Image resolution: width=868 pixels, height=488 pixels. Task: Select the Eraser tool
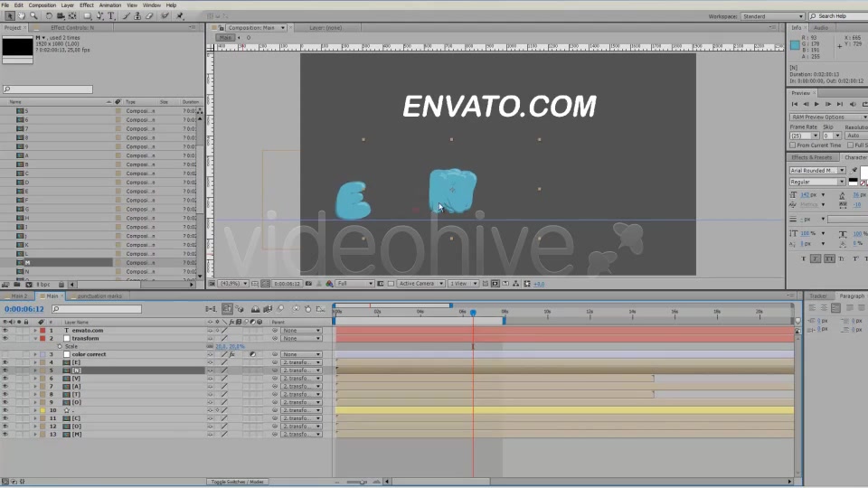pos(149,16)
